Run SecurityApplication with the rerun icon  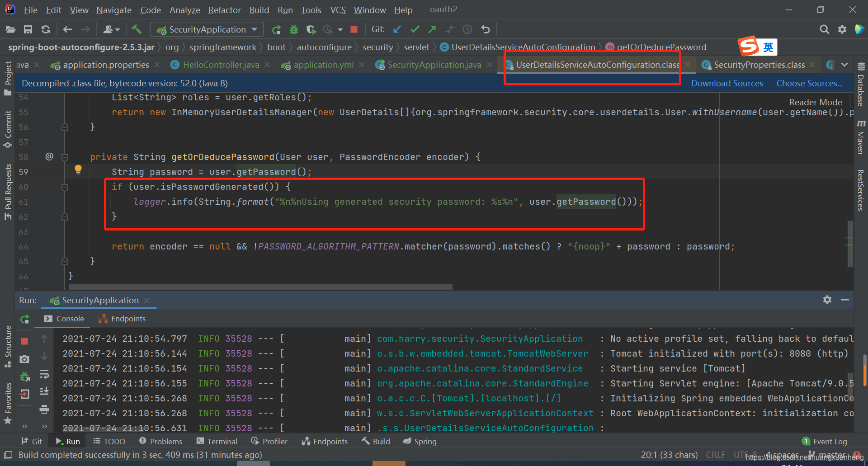276,29
